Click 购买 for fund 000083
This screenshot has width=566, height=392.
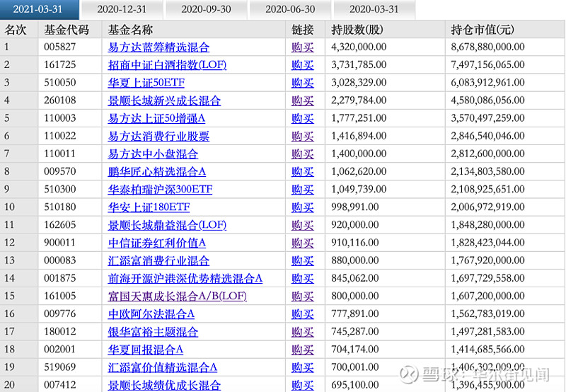303,260
